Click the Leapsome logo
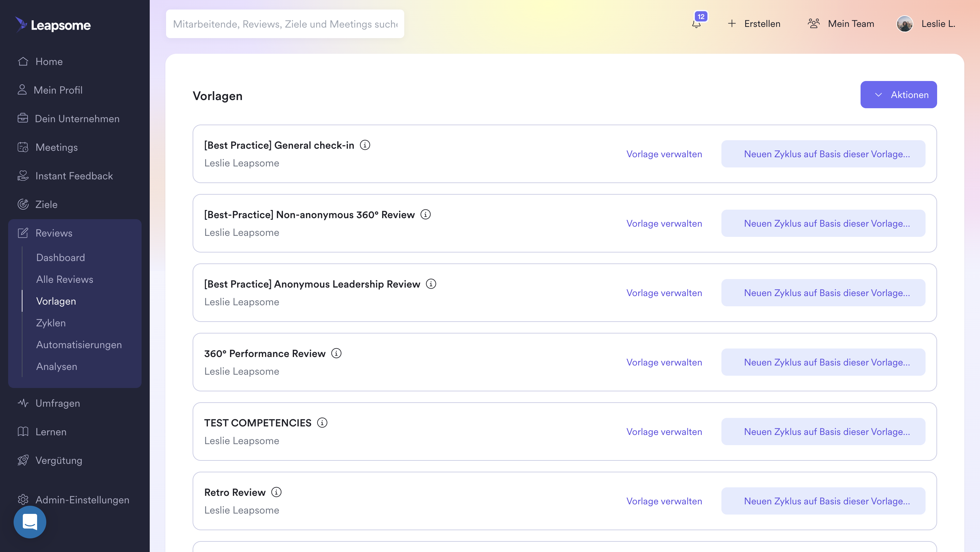Screen dimensions: 980x552 tap(53, 25)
